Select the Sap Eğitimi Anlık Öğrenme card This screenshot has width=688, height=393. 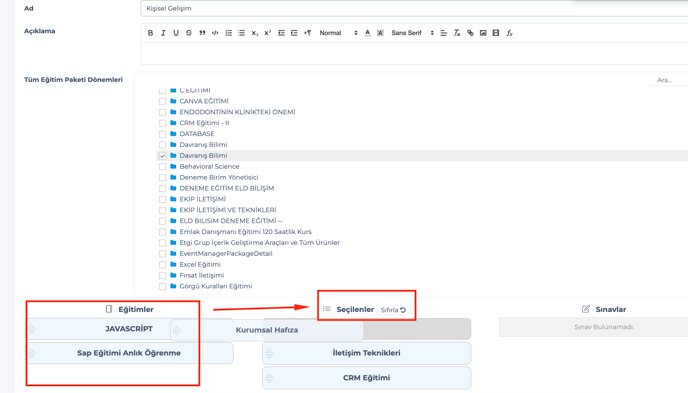[x=129, y=353]
